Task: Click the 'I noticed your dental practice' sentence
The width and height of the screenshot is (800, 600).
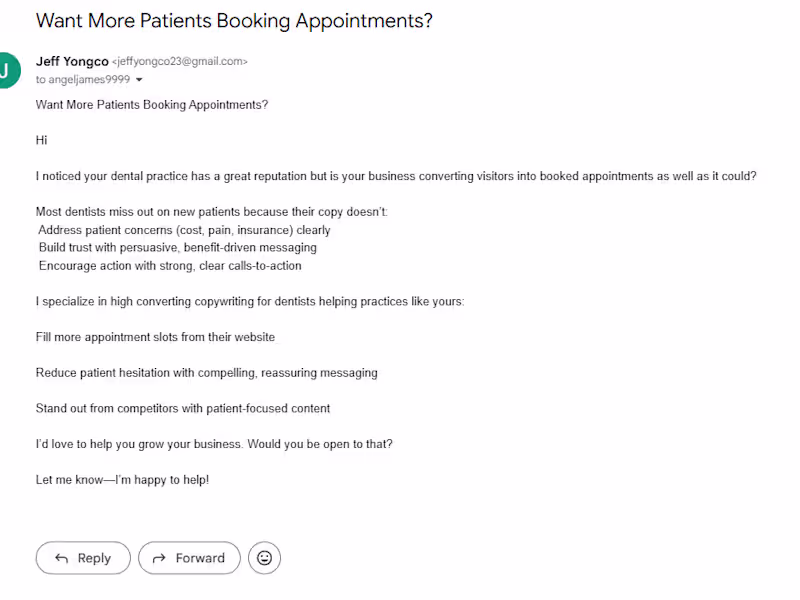Action: click(x=396, y=176)
